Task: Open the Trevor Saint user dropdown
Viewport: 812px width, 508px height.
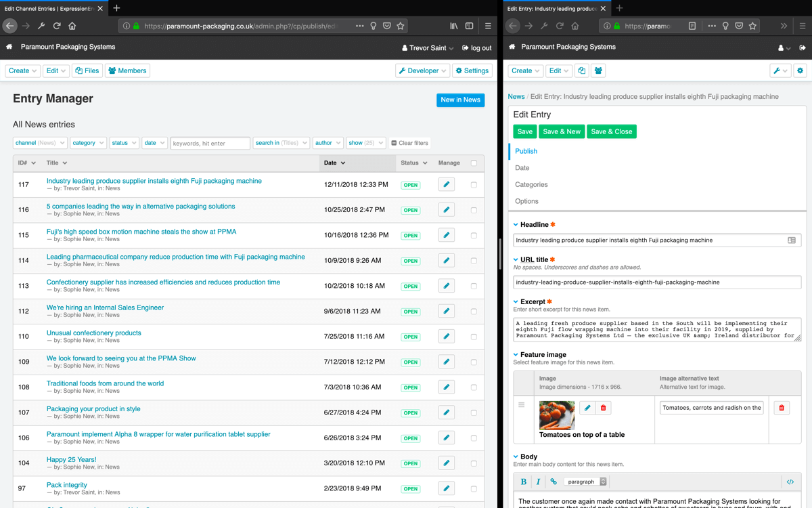Action: pyautogui.click(x=428, y=48)
